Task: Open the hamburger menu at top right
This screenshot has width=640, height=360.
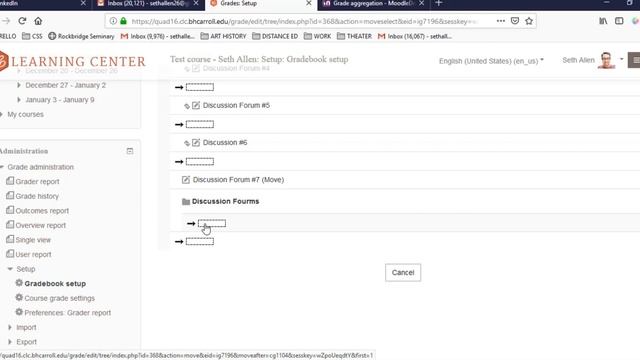Action: (x=635, y=60)
